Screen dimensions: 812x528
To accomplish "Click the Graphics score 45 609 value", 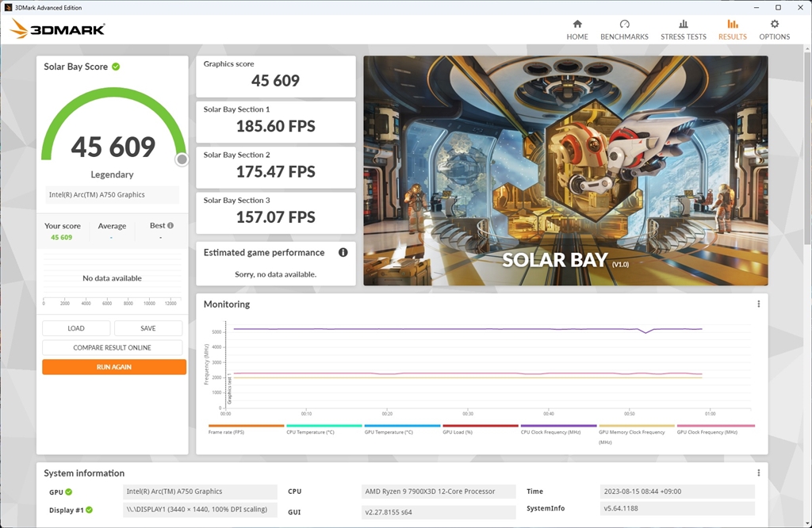I will click(275, 81).
